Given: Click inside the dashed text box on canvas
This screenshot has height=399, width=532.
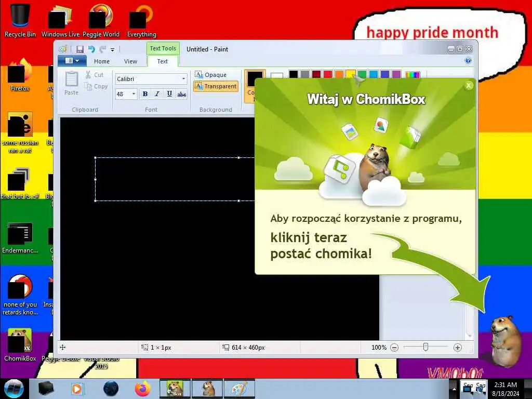Looking at the screenshot, I should point(175,179).
